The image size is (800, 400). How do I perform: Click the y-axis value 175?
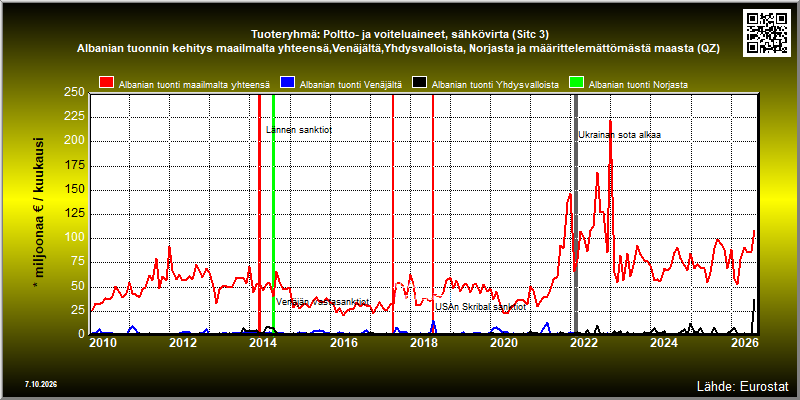click(74, 165)
